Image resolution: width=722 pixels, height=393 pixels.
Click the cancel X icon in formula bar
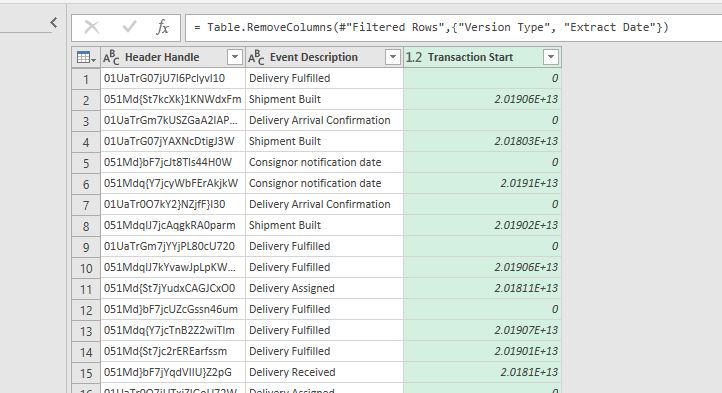tap(92, 27)
